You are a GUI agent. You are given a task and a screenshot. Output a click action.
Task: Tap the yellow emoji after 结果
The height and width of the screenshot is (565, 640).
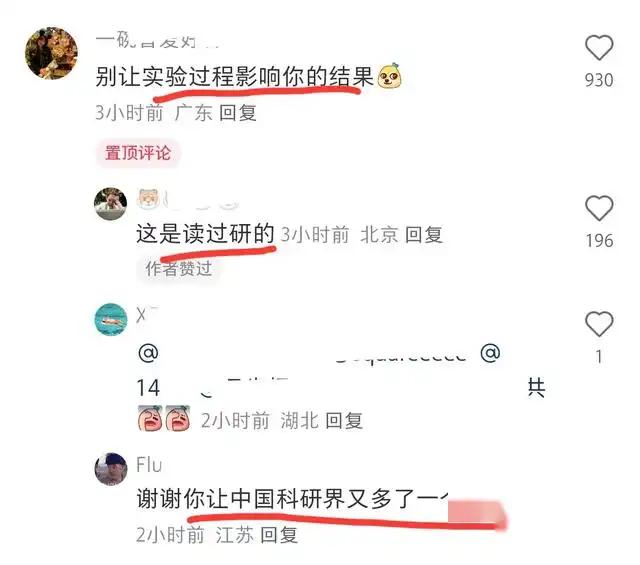[389, 76]
